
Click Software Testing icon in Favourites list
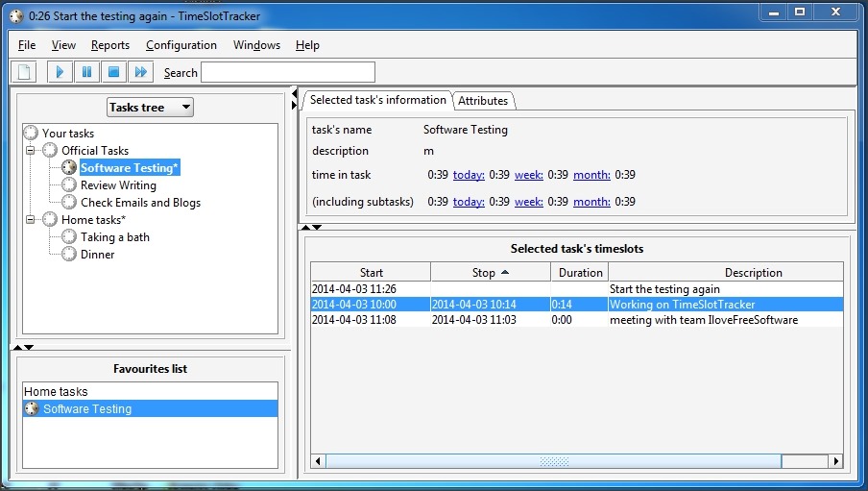pyautogui.click(x=32, y=409)
